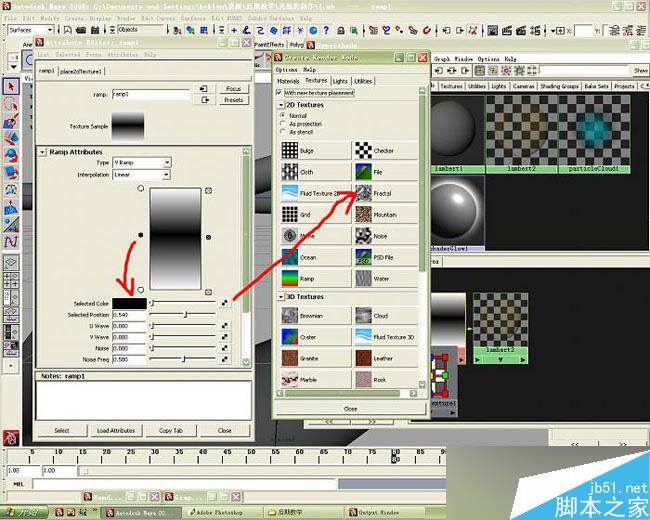
Task: Create a Brownian 3D texture node
Action: (x=315, y=316)
